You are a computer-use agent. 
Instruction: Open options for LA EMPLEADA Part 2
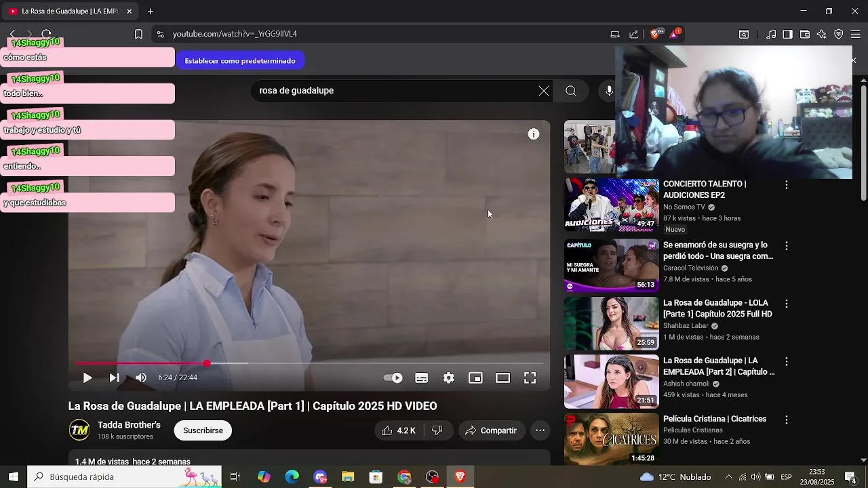click(787, 362)
